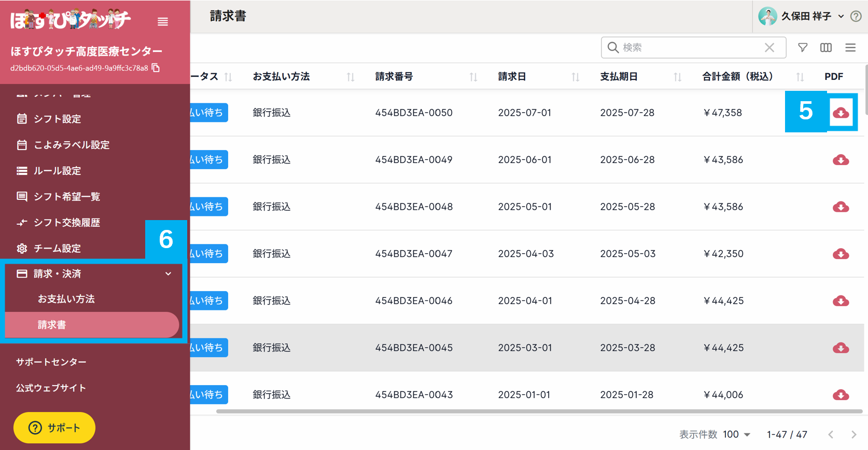
Task: Clear the search field with X
Action: point(769,48)
